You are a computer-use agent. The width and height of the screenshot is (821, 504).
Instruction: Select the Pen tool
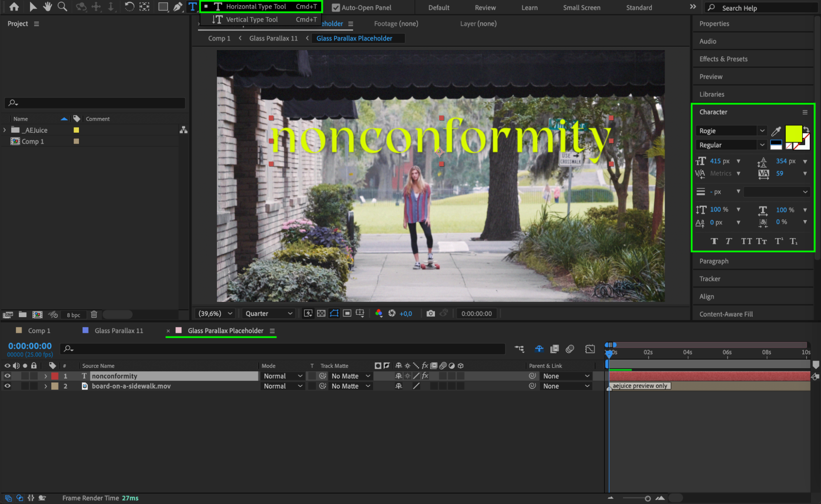[x=177, y=7]
